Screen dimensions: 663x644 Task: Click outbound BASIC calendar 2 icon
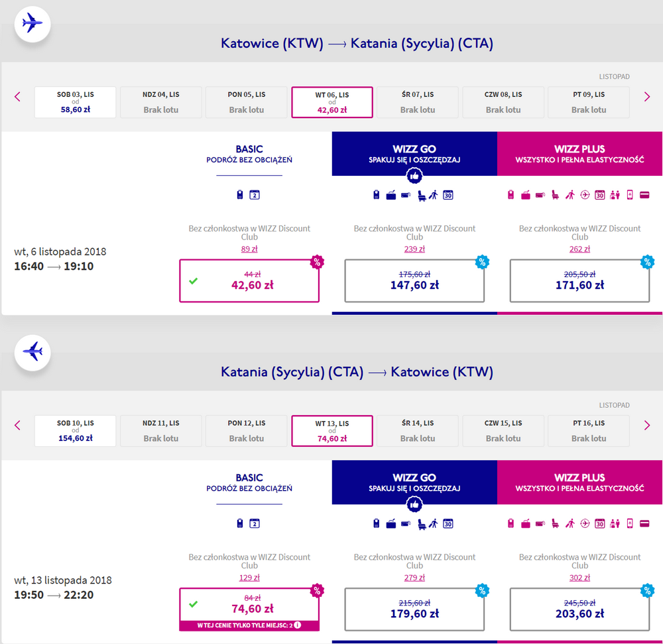click(255, 194)
